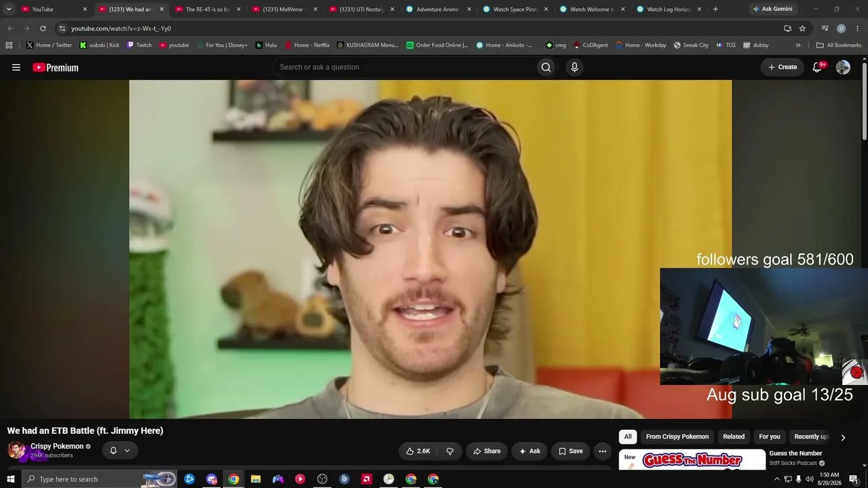The width and height of the screenshot is (868, 488).
Task: Share the video
Action: [x=487, y=451]
